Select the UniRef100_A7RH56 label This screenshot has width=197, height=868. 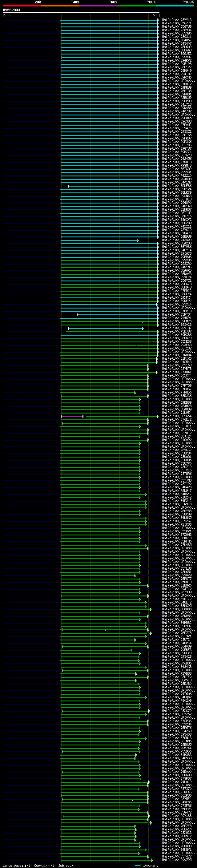(x=176, y=393)
